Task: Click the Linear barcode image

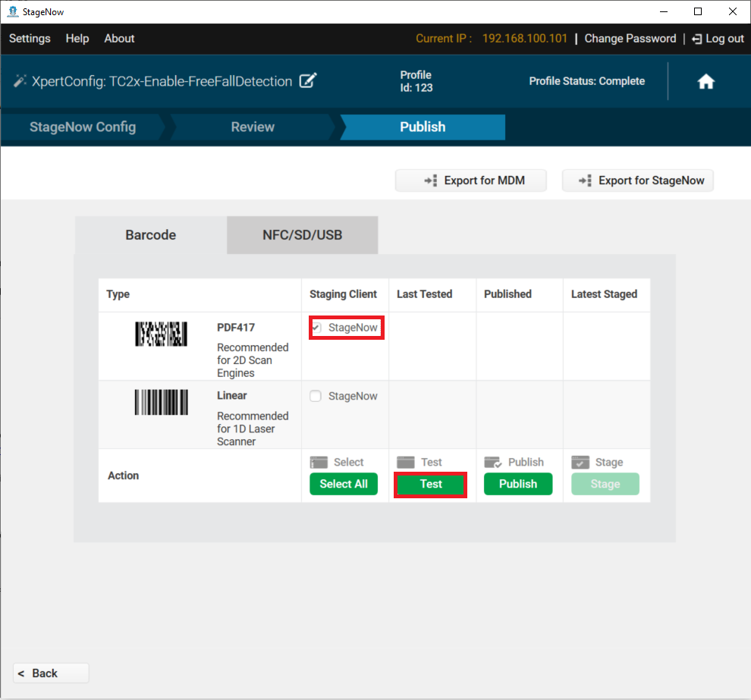Action: click(x=161, y=402)
